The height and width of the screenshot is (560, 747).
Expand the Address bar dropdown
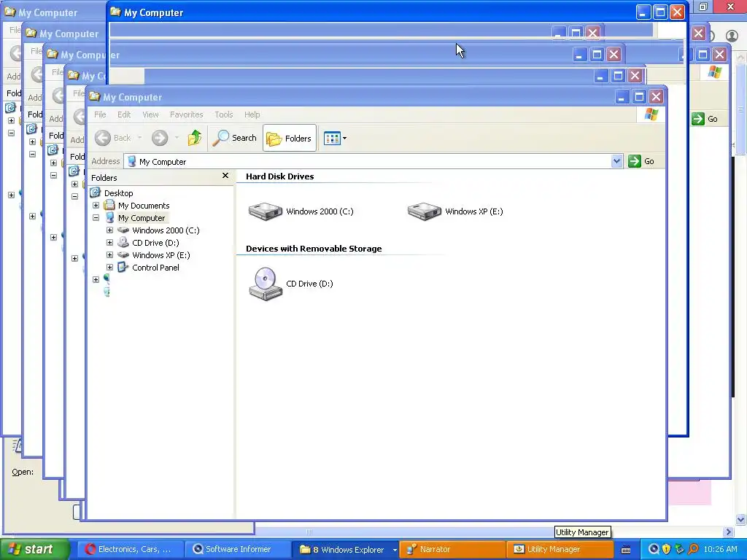coord(616,161)
